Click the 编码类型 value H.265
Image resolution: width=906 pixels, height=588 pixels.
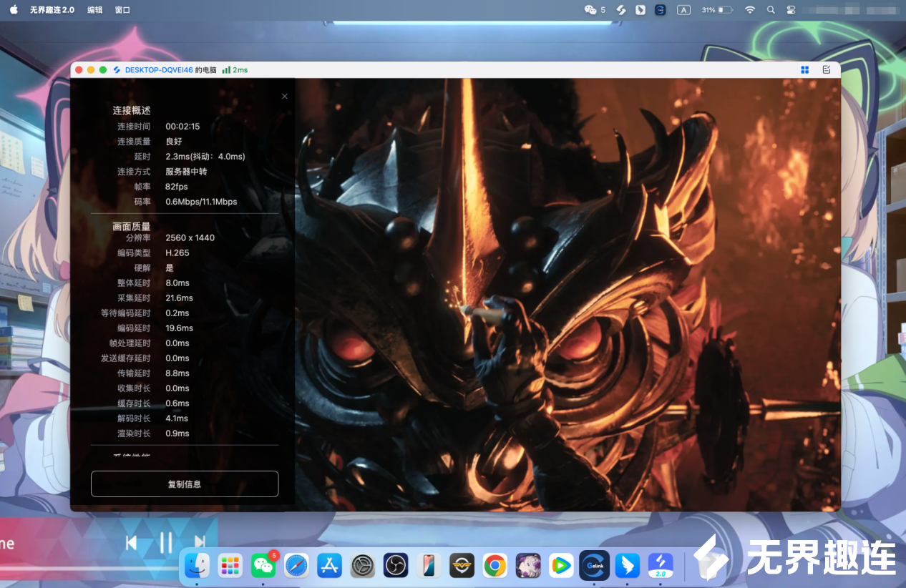coord(177,253)
